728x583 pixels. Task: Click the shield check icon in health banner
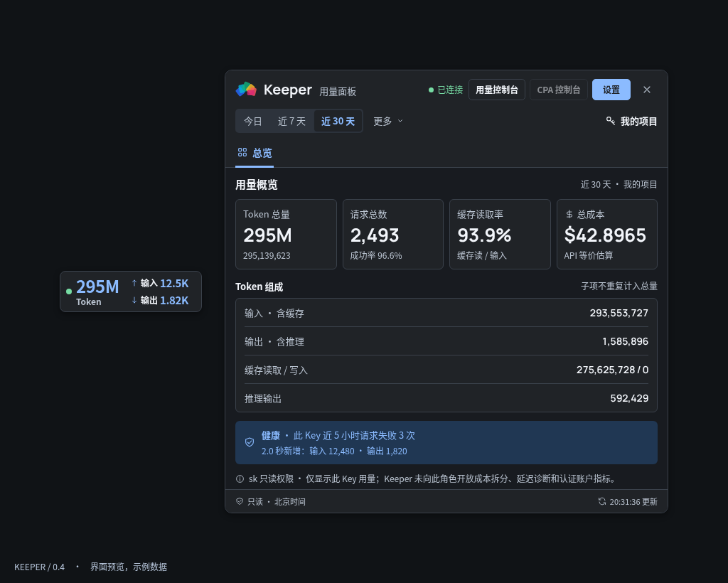pos(250,442)
